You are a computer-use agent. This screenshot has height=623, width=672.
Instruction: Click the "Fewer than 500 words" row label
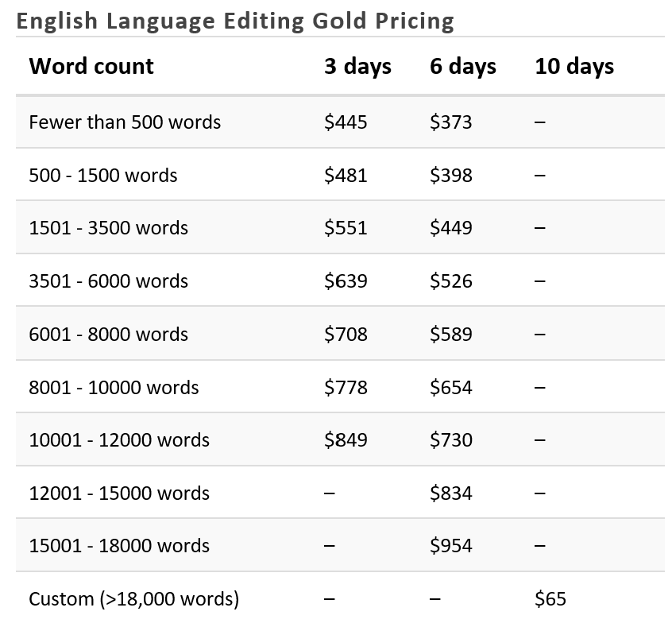coord(125,122)
